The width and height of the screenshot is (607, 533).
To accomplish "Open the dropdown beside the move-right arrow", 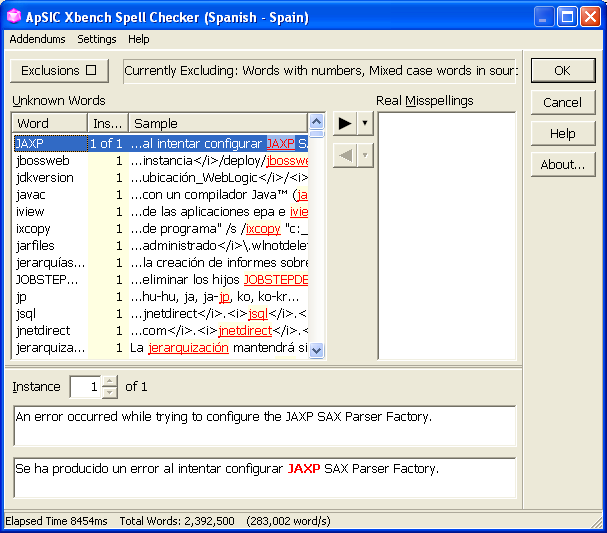I will (x=365, y=123).
